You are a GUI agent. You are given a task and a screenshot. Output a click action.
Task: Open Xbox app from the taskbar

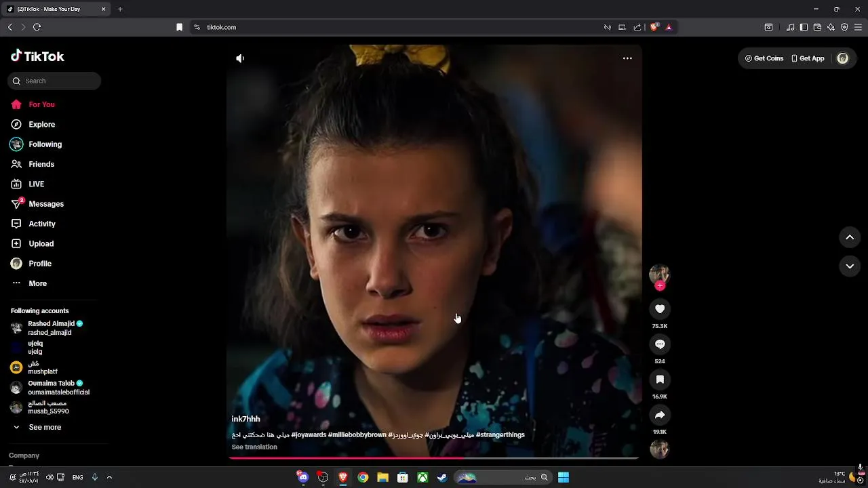click(422, 477)
